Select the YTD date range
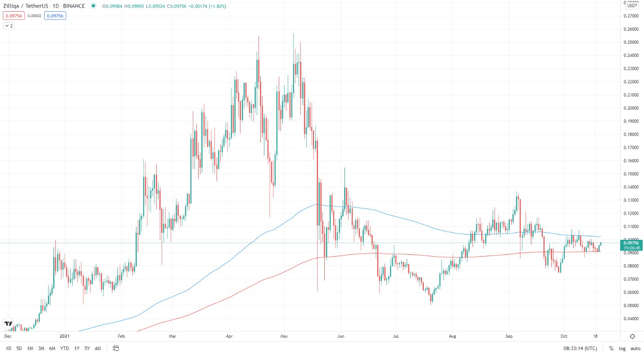The width and height of the screenshot is (644, 354). pyautogui.click(x=65, y=348)
